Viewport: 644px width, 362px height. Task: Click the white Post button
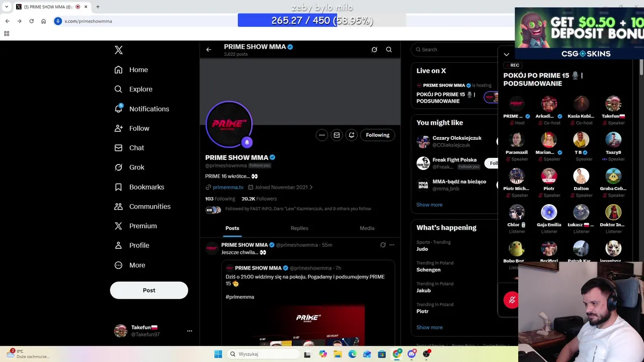pos(149,290)
